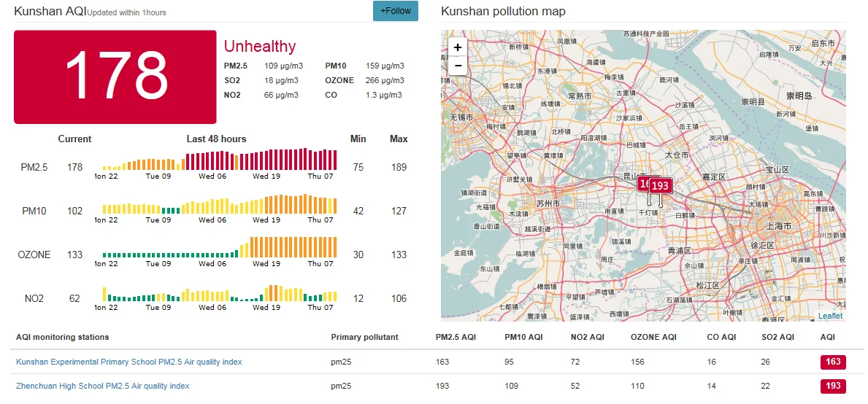
Task: Click the 193 marker on the map
Action: pyautogui.click(x=661, y=185)
